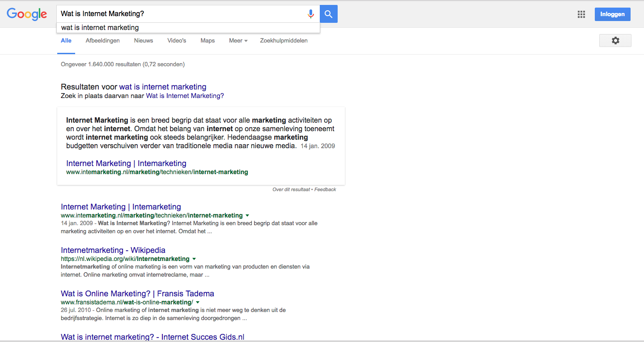Switch to Nieuws tab
This screenshot has height=342, width=644.
point(144,41)
